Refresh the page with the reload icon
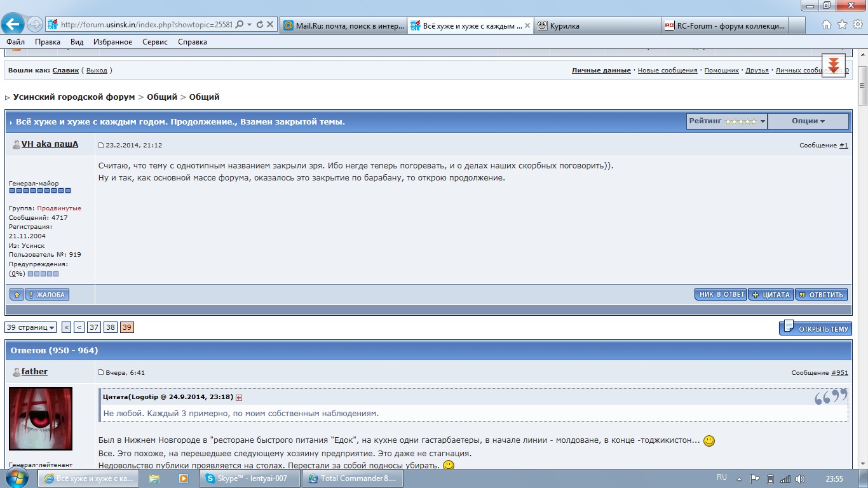Screen dimensions: 868x488 (x=259, y=25)
